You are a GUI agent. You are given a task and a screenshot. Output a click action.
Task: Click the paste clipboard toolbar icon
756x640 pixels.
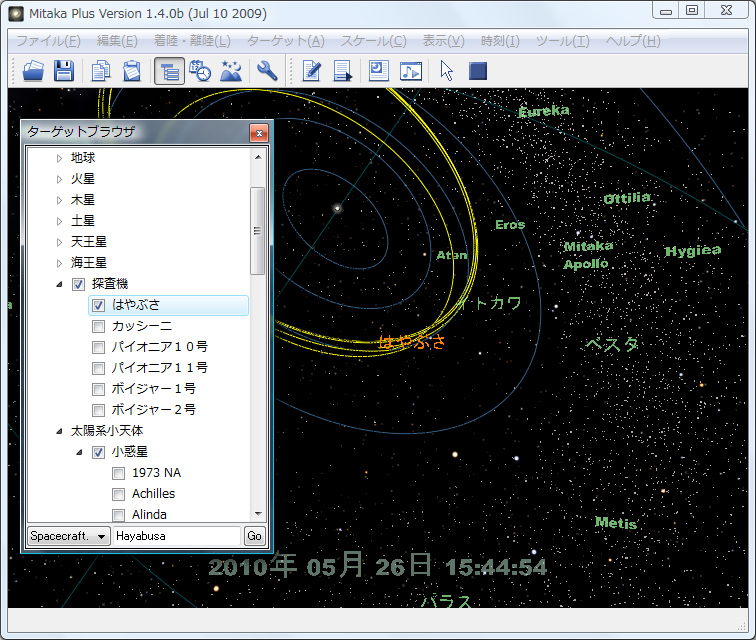pyautogui.click(x=132, y=71)
